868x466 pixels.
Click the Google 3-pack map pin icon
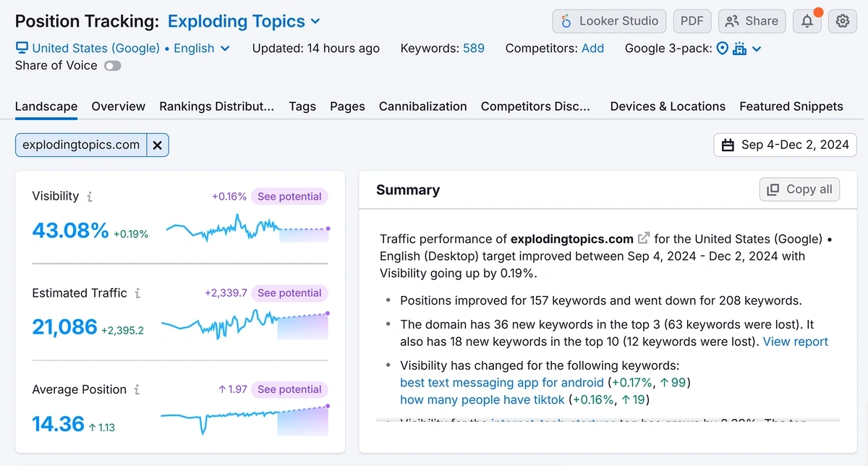coord(722,48)
